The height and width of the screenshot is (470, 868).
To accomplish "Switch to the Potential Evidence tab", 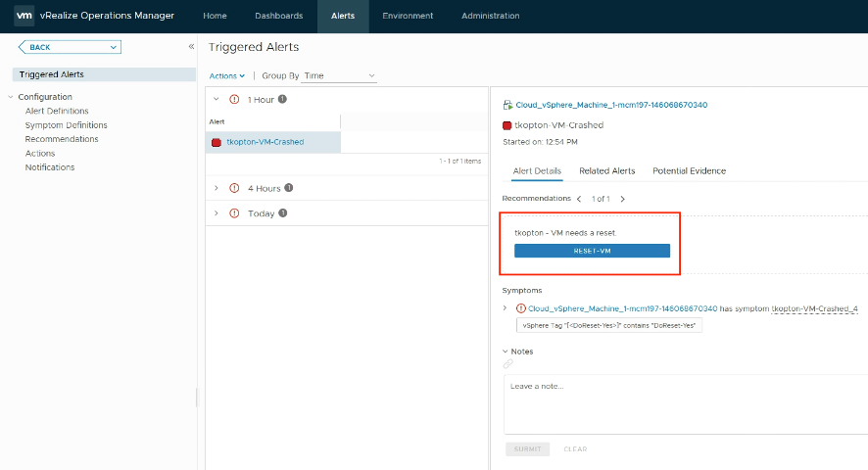I will (689, 171).
